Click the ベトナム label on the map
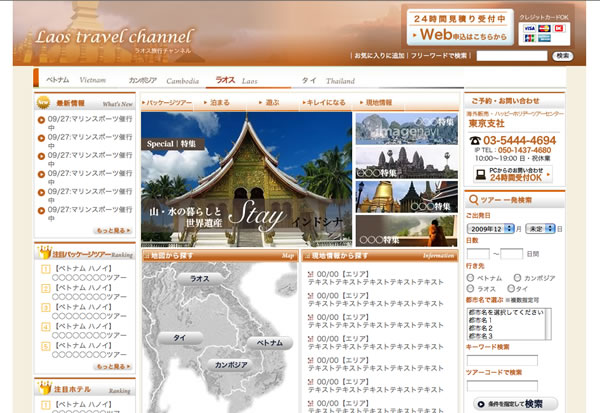This screenshot has width=600, height=413. pos(270,343)
